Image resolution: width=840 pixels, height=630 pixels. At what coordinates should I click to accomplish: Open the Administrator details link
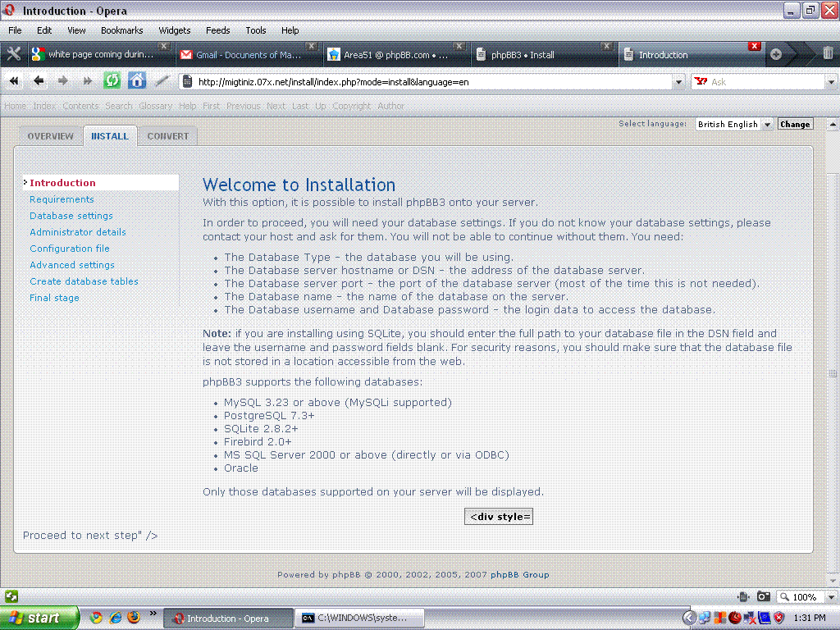(x=78, y=232)
